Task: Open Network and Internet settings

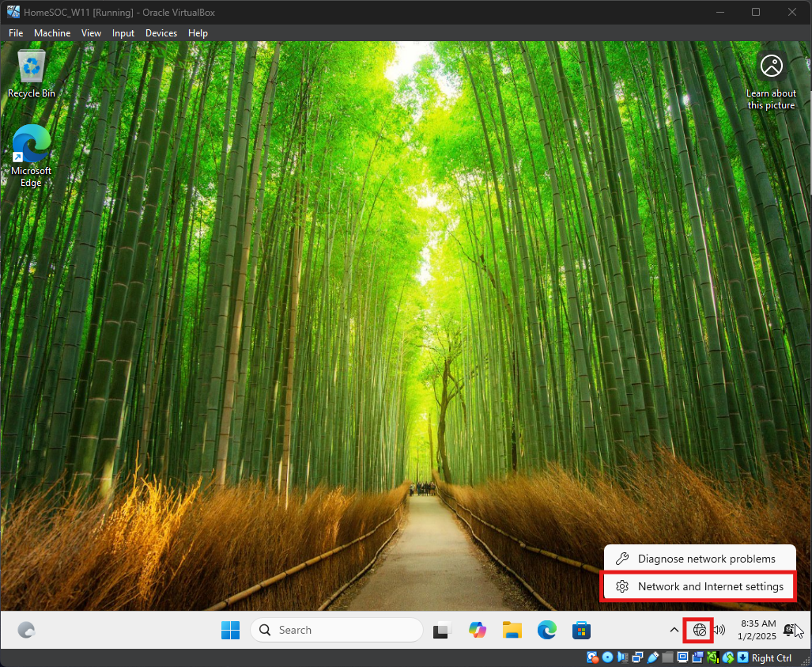Action: 699,586
